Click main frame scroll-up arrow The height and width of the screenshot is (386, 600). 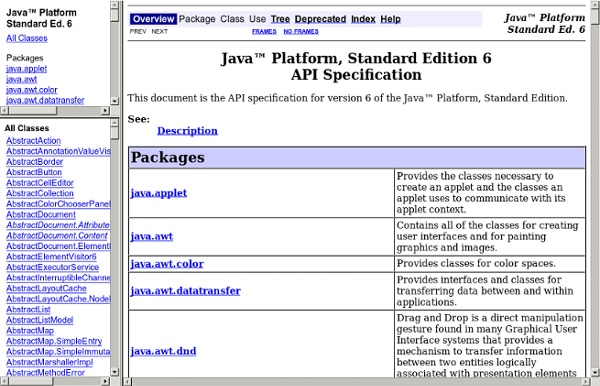594,5
